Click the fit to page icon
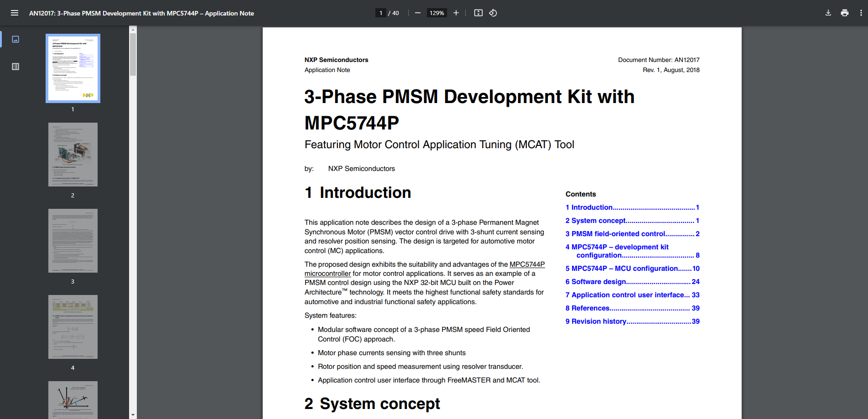This screenshot has width=868, height=419. (478, 13)
